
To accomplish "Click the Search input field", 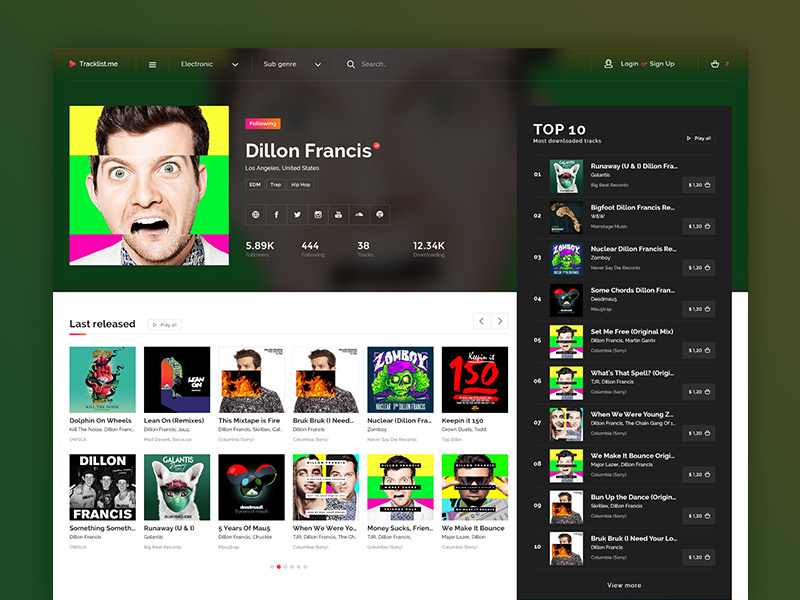I will [373, 64].
